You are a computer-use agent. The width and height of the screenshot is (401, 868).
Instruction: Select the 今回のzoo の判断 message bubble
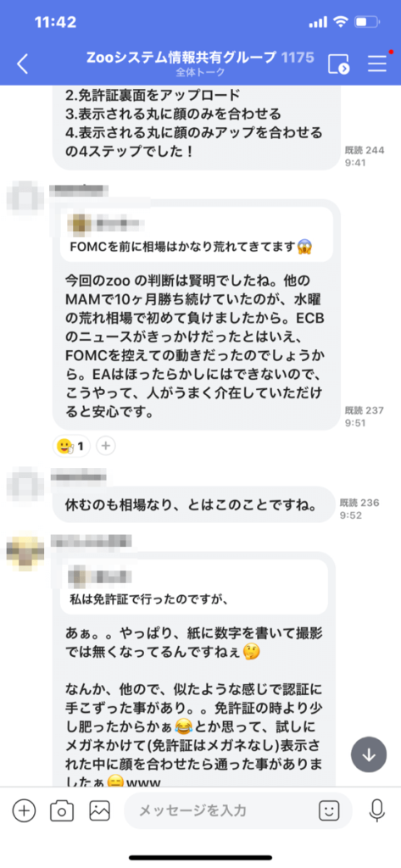tap(195, 315)
